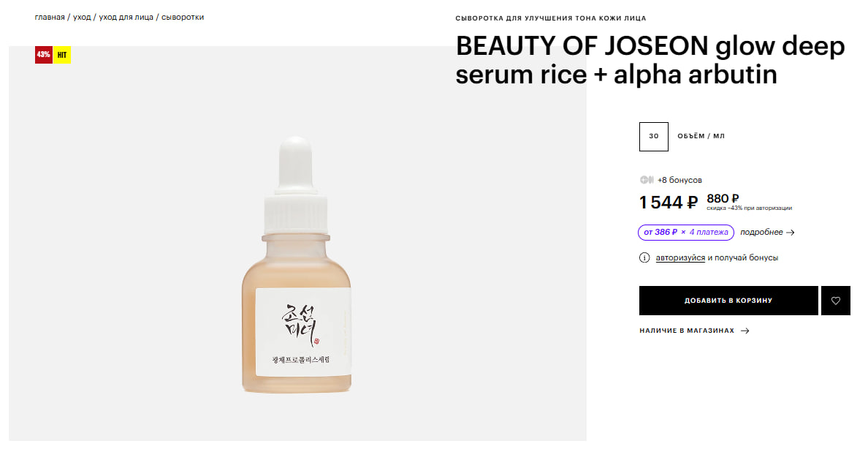Image resolution: width=868 pixels, height=452 pixels.
Task: Click the yellow HIT badge
Action: tap(62, 55)
